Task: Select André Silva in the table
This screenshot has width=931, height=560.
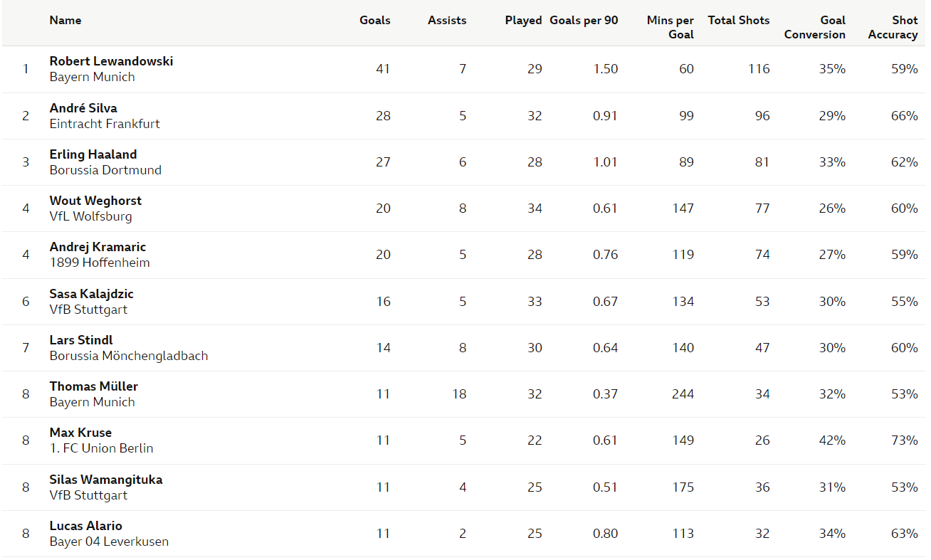Action: 83,108
